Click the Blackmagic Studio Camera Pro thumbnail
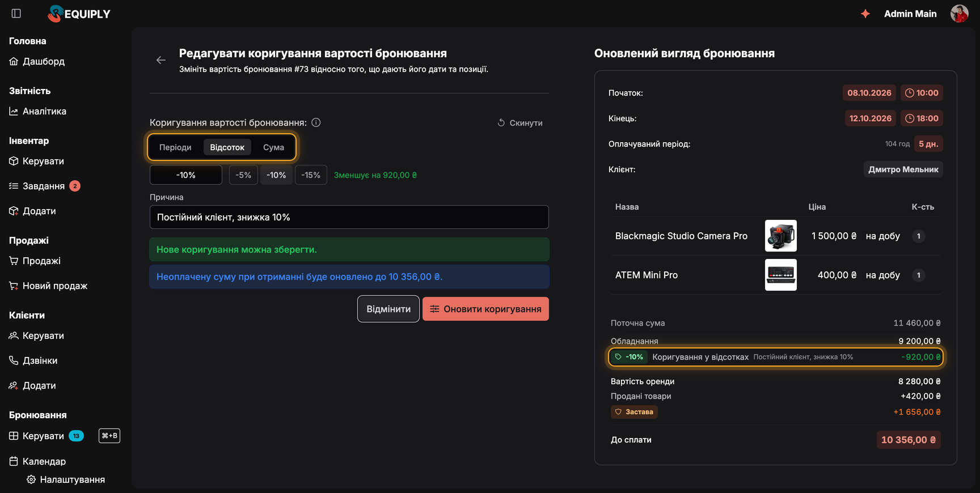 point(781,236)
